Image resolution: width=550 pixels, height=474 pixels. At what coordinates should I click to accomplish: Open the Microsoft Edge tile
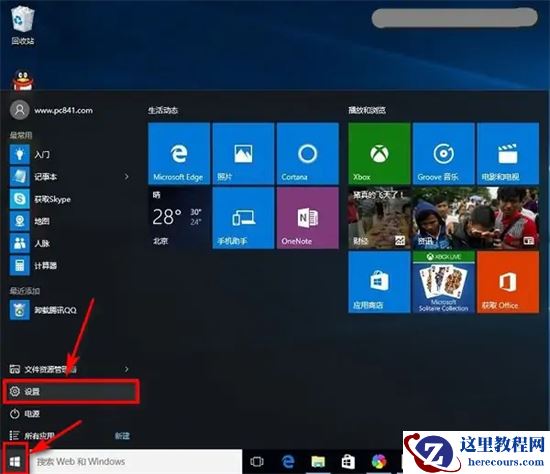click(x=179, y=153)
